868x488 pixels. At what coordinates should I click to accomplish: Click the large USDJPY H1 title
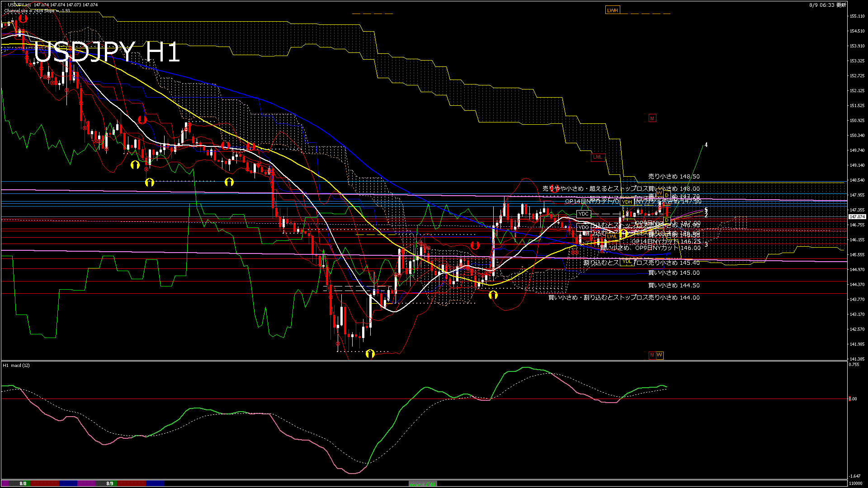tap(107, 52)
